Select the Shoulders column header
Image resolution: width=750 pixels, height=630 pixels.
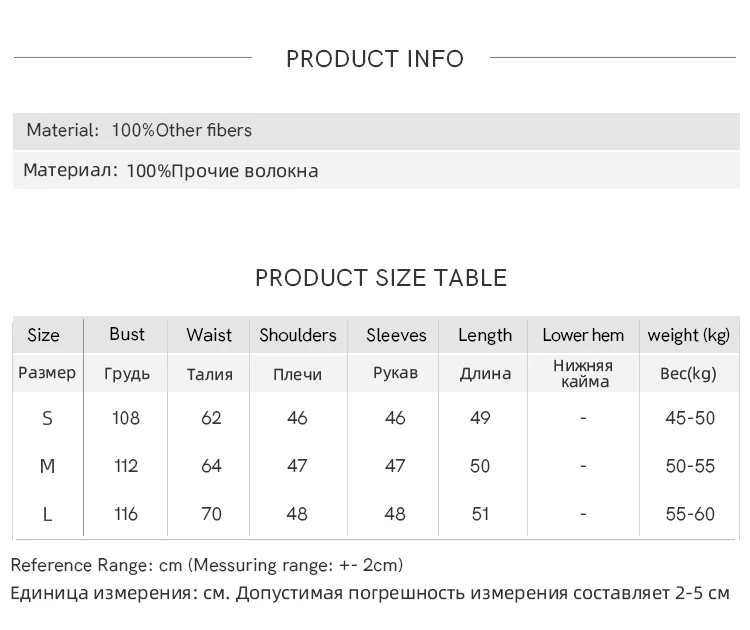(x=298, y=335)
